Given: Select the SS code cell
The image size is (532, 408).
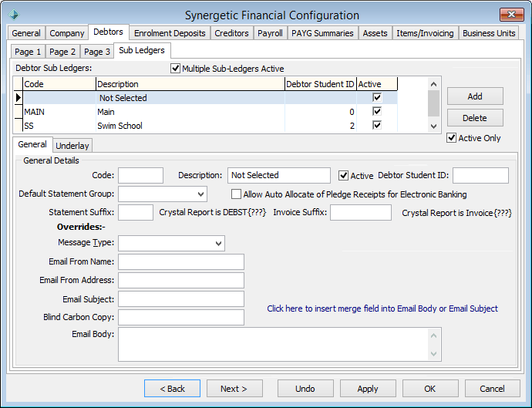Looking at the screenshot, I should pyautogui.click(x=59, y=126).
